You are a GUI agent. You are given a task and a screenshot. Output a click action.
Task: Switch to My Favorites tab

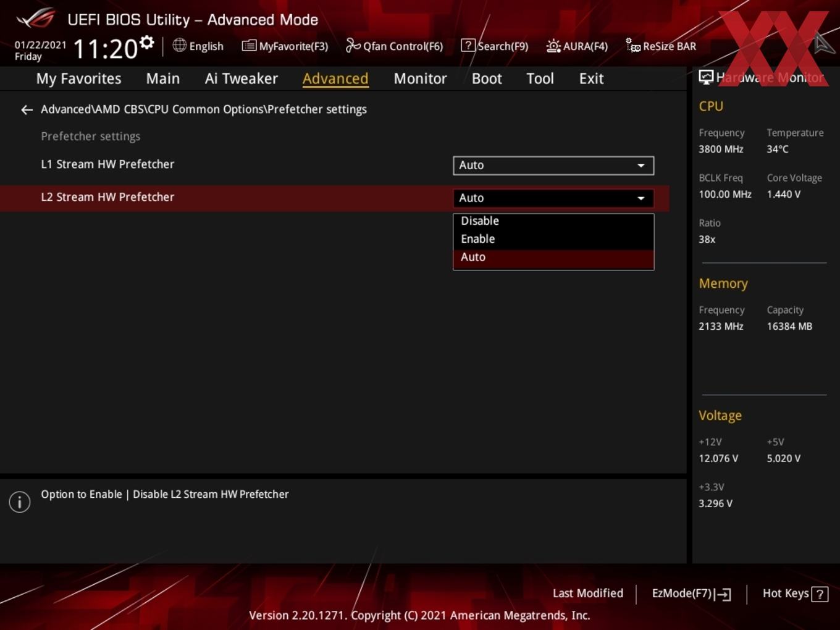click(x=78, y=78)
